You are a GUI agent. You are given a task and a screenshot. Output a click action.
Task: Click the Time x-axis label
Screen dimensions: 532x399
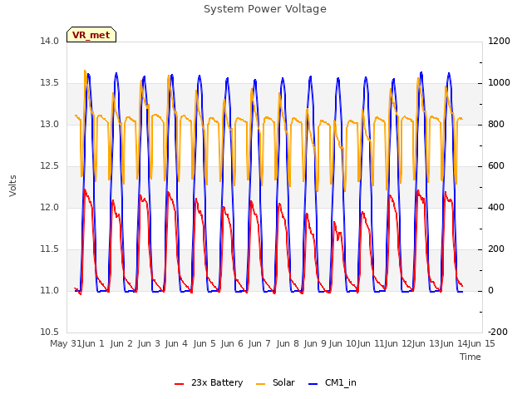[470, 357]
